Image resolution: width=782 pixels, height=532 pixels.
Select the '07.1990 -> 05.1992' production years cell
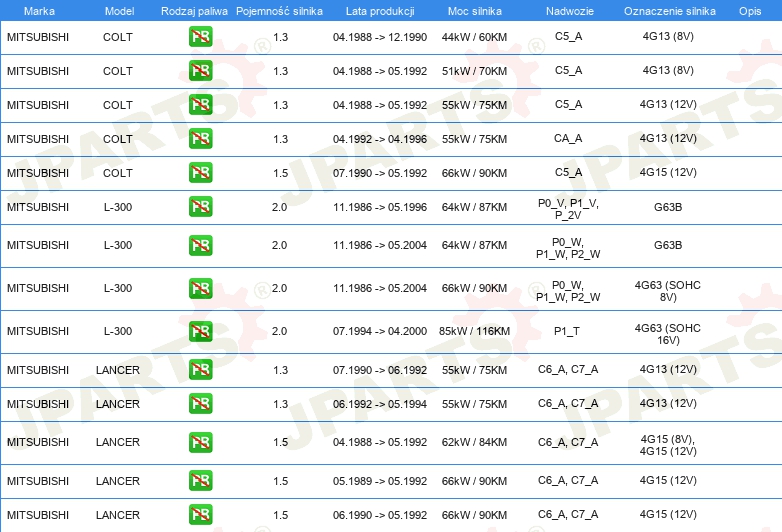point(380,173)
